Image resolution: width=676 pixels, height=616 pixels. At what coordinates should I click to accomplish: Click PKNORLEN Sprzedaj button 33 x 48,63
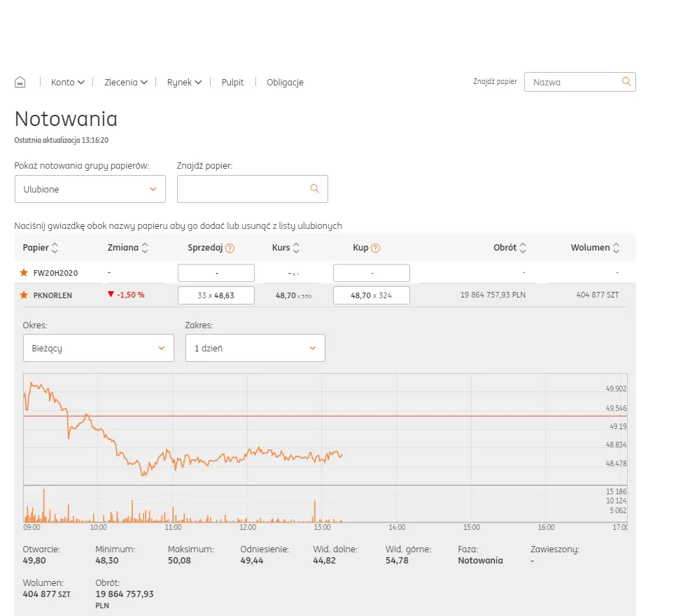(x=216, y=295)
